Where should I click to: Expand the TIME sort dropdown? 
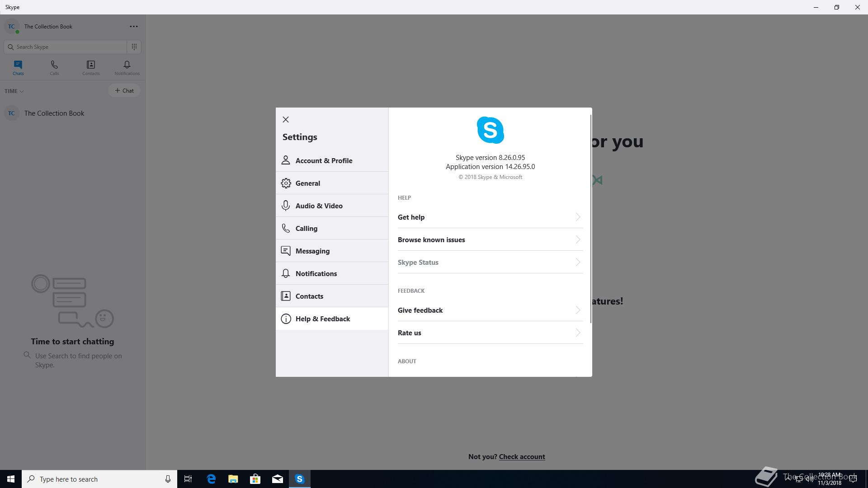point(14,91)
